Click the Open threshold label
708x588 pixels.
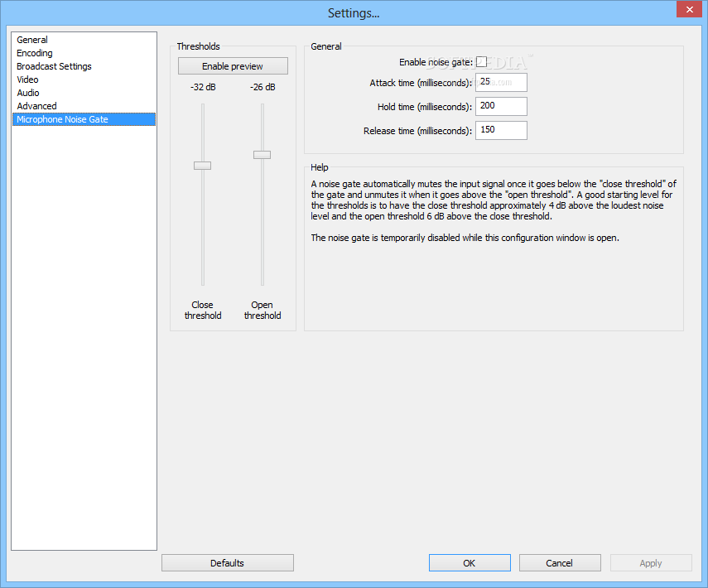tap(262, 311)
